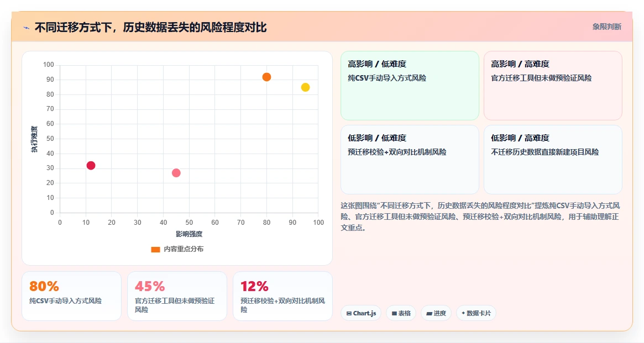Select the 低影响 / 低难度 quadrant card

tap(410, 160)
